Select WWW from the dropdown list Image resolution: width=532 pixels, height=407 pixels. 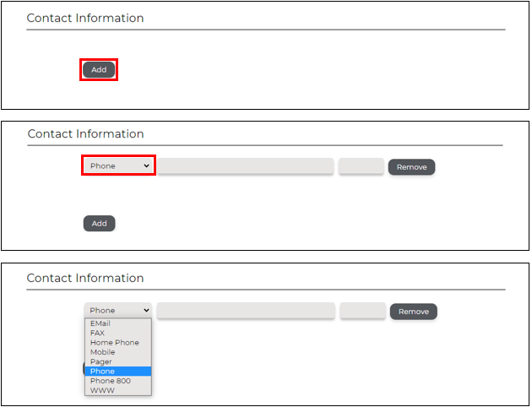click(117, 390)
